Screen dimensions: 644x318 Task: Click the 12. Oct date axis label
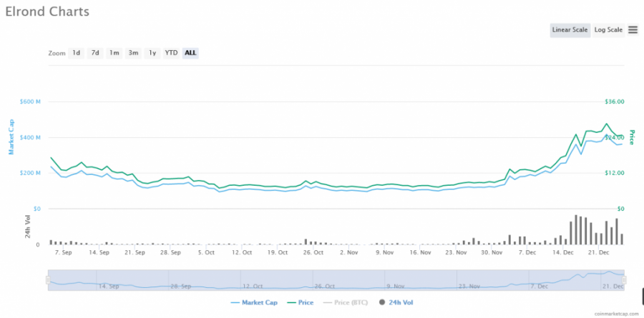(242, 253)
